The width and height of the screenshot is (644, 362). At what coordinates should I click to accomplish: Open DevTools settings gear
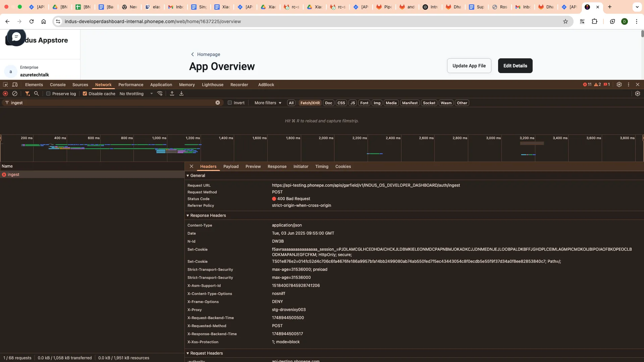tap(619, 85)
